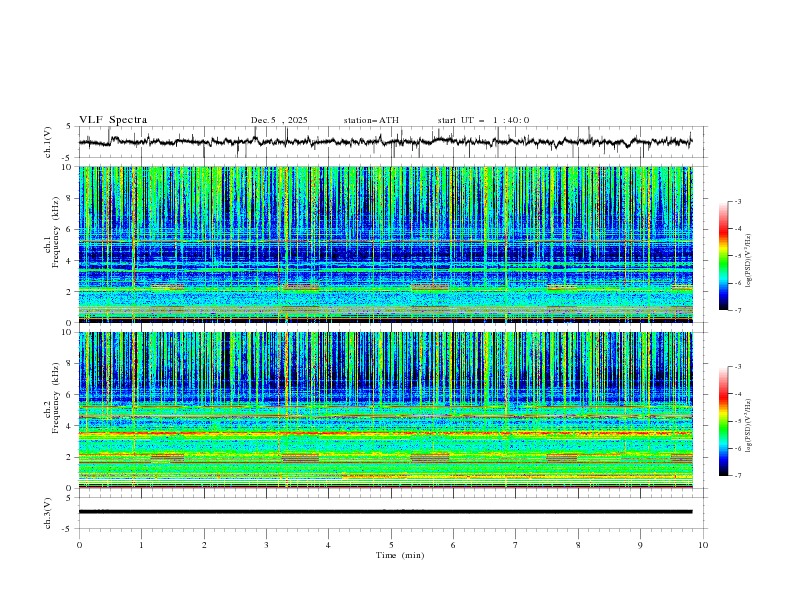
Task: Click the ch.3(V) axis label
Action: [49, 511]
